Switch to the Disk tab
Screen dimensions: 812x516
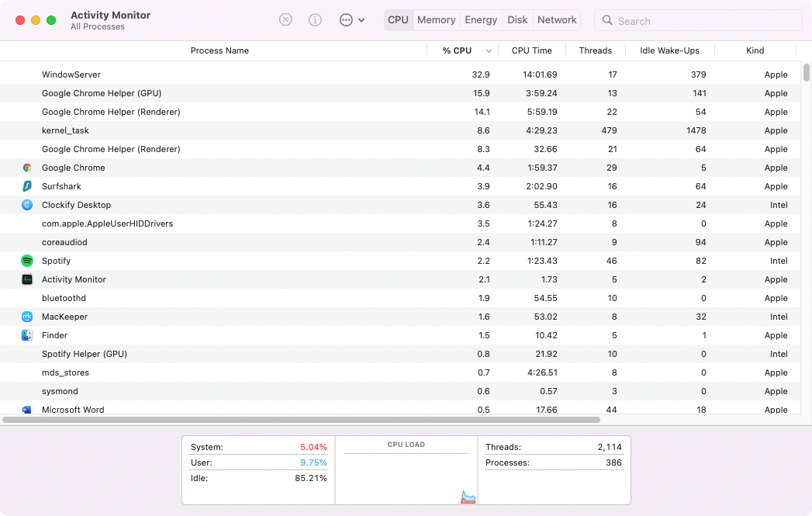(517, 19)
